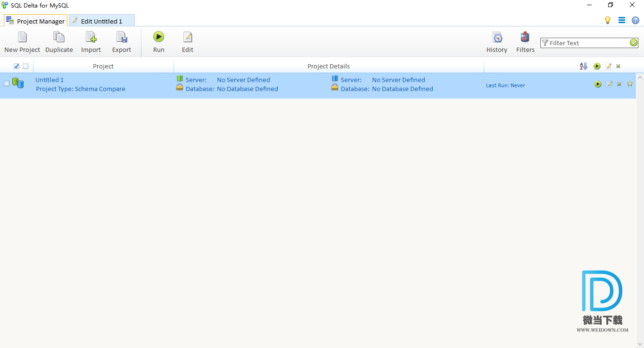The width and height of the screenshot is (644, 348).
Task: Mark Untitled 1 as favorite with the star
Action: (630, 83)
